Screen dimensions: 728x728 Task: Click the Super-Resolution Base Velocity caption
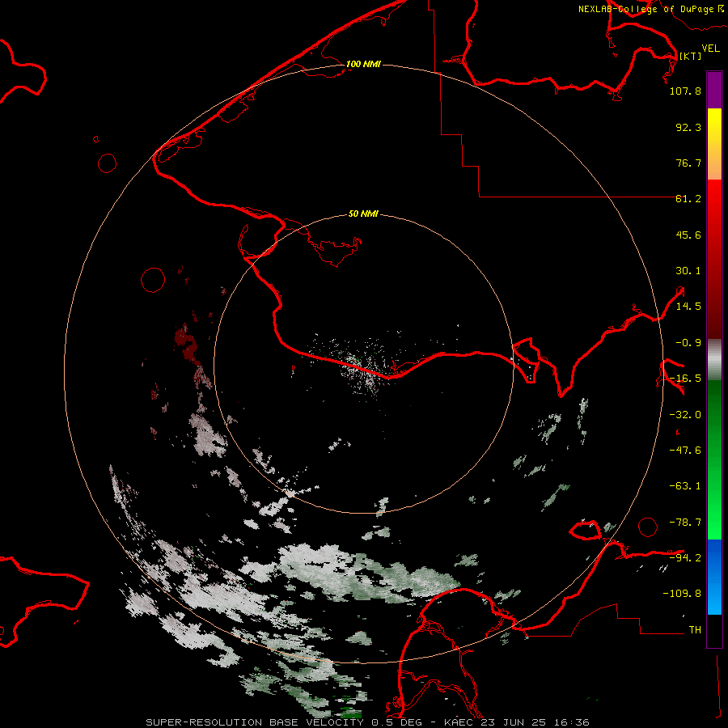pos(367,722)
